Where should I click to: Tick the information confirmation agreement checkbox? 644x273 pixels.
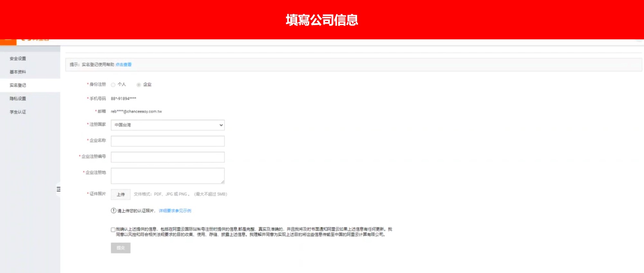[x=113, y=230]
